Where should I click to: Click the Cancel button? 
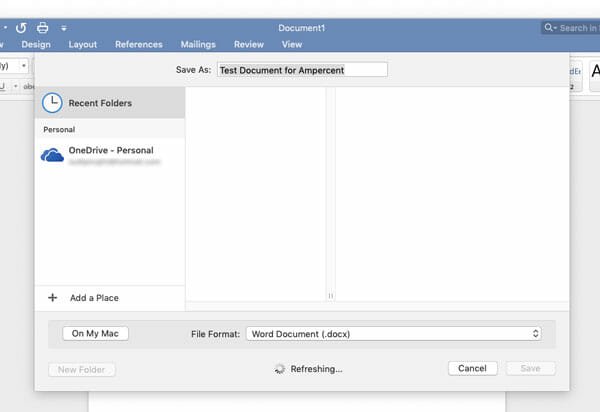[473, 368]
